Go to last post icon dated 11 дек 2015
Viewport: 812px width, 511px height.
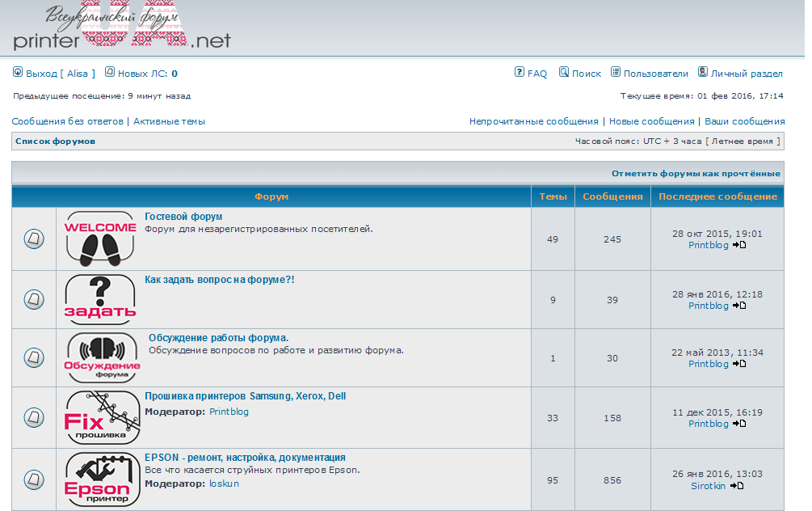[739, 424]
